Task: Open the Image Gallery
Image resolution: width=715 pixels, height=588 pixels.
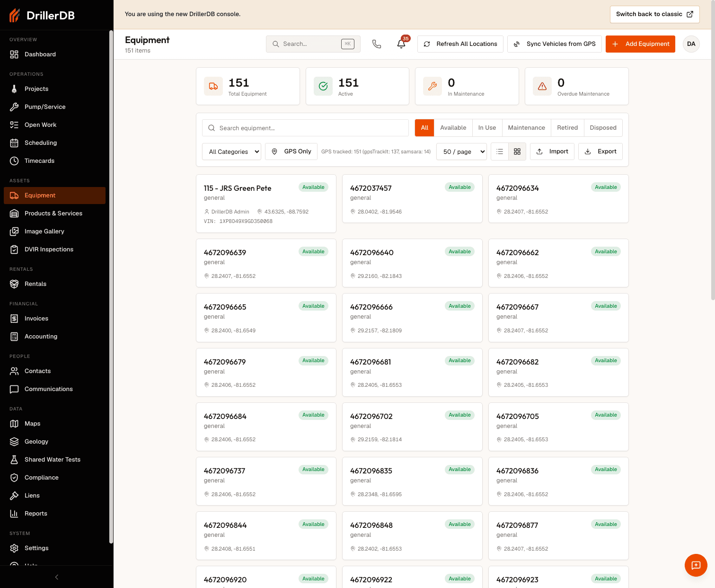Action: click(54, 232)
